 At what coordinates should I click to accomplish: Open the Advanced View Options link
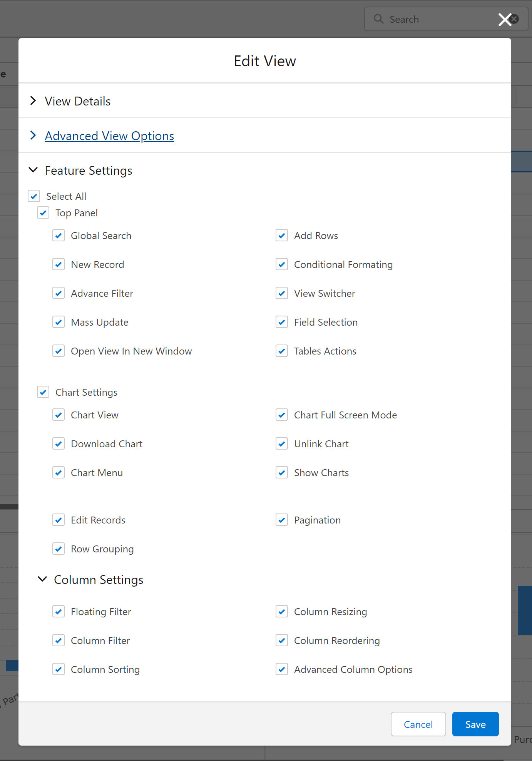[x=109, y=136]
